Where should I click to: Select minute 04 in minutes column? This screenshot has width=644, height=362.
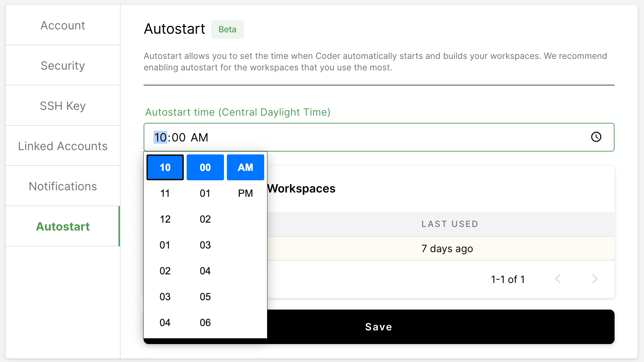click(205, 271)
